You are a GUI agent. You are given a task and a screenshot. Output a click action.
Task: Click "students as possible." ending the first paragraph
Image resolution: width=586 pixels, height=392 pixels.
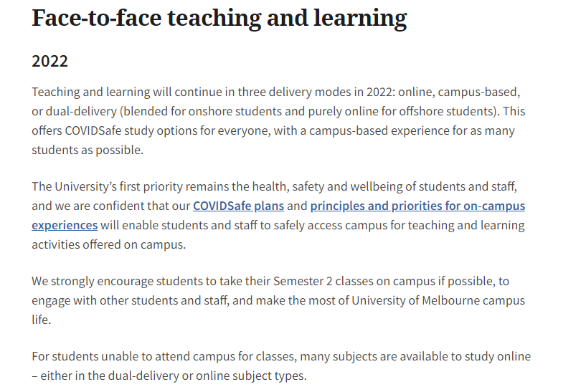[88, 150]
